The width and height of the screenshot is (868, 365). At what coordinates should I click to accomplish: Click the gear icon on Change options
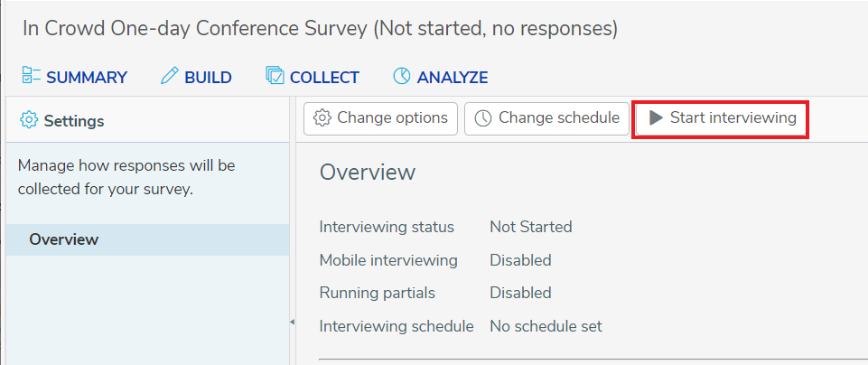322,118
